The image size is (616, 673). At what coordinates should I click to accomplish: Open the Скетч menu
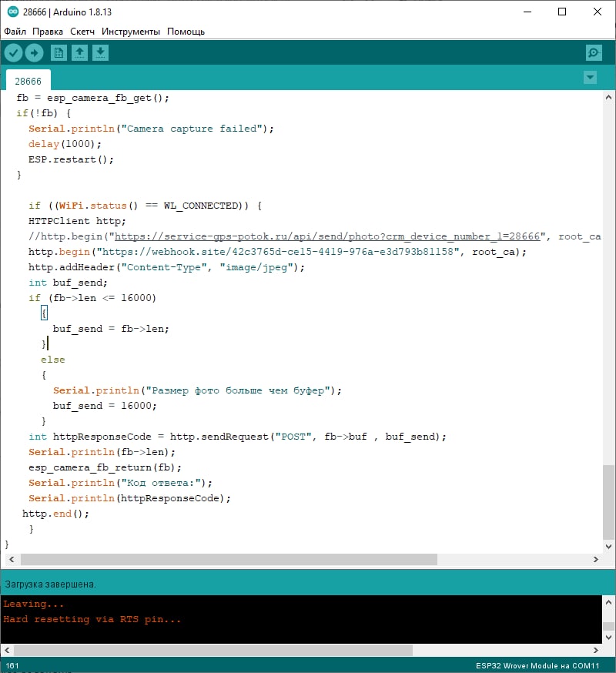pyautogui.click(x=82, y=32)
